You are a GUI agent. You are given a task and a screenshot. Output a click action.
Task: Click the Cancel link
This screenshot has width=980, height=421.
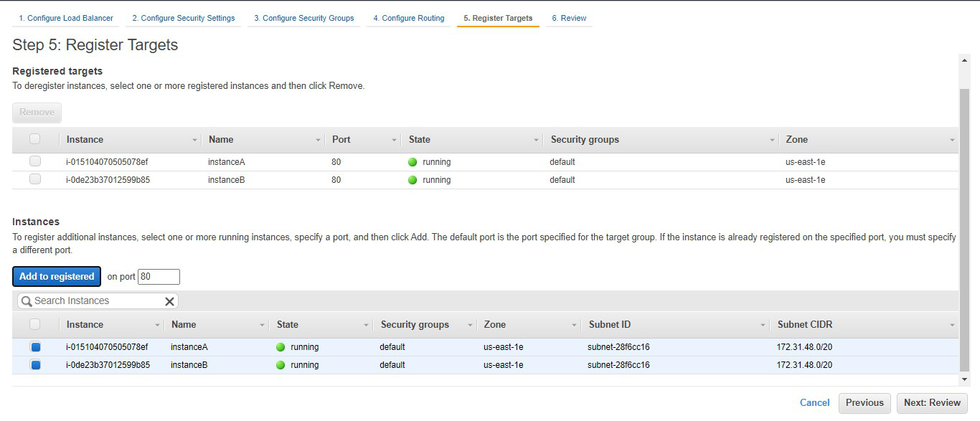[814, 403]
